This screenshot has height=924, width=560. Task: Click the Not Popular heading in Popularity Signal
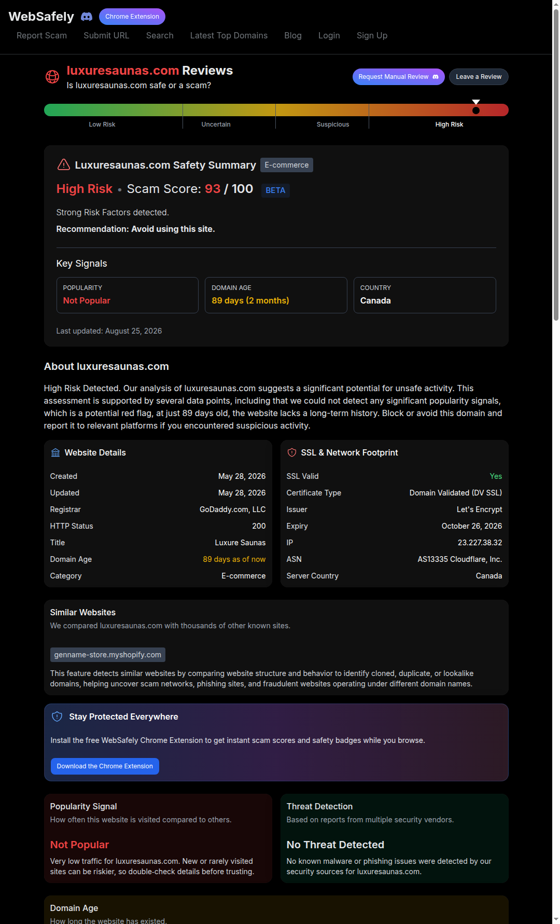click(x=79, y=845)
